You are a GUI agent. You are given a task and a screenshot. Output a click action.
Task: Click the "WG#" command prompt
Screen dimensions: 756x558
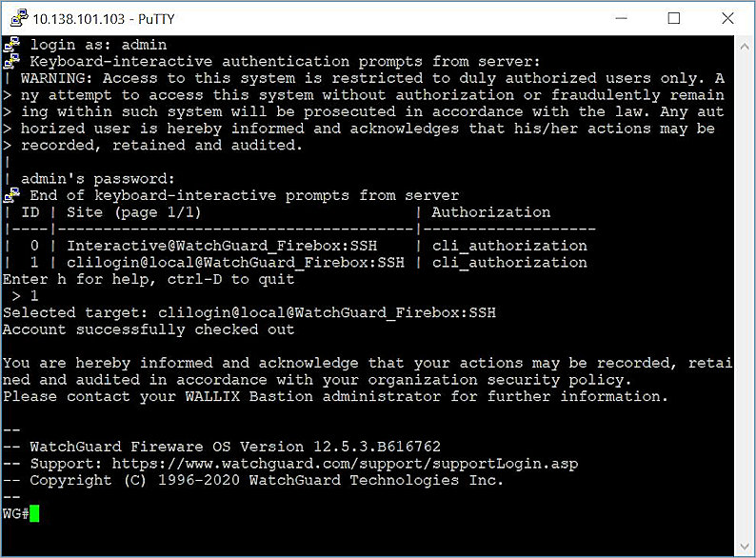coord(14,514)
